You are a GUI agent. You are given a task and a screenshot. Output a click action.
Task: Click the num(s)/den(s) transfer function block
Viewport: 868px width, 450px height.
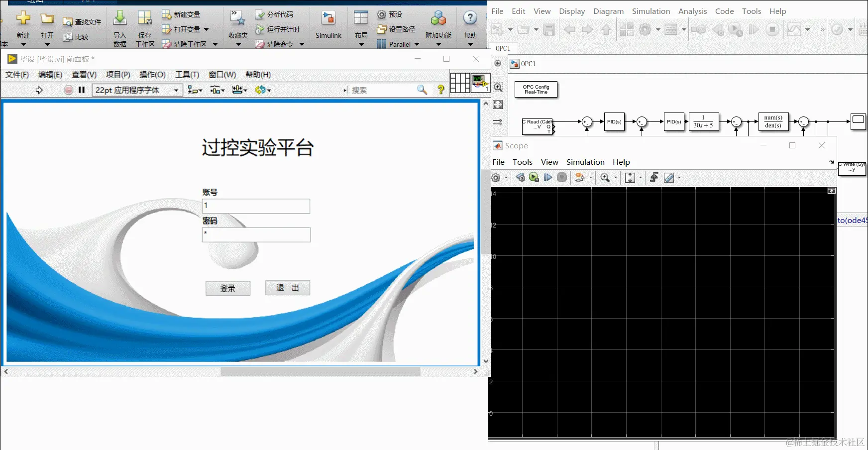click(773, 121)
